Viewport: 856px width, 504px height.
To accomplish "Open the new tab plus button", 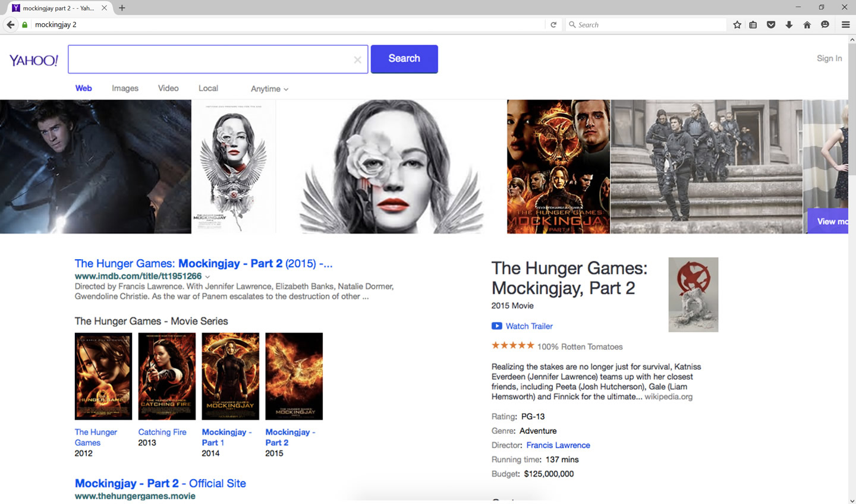I will (x=122, y=8).
